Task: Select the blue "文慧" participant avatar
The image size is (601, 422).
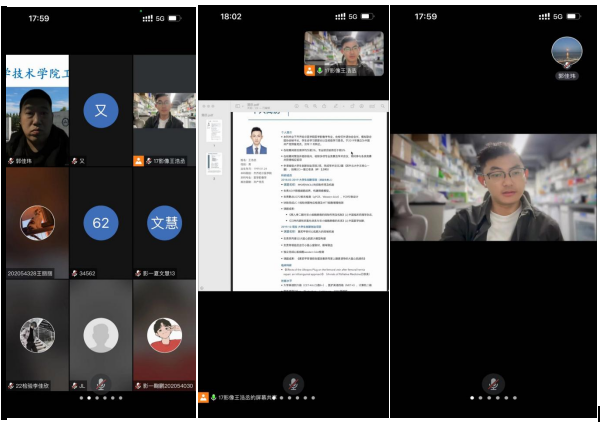Action: (164, 222)
